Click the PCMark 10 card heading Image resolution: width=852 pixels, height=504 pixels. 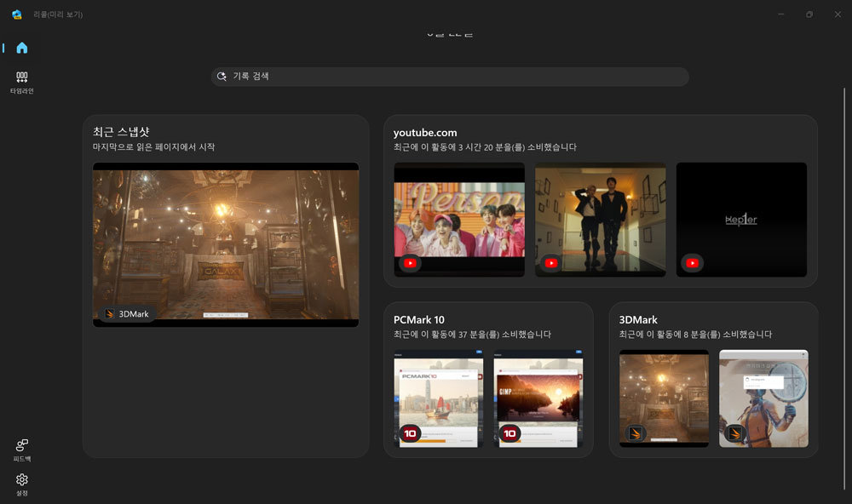pos(419,320)
